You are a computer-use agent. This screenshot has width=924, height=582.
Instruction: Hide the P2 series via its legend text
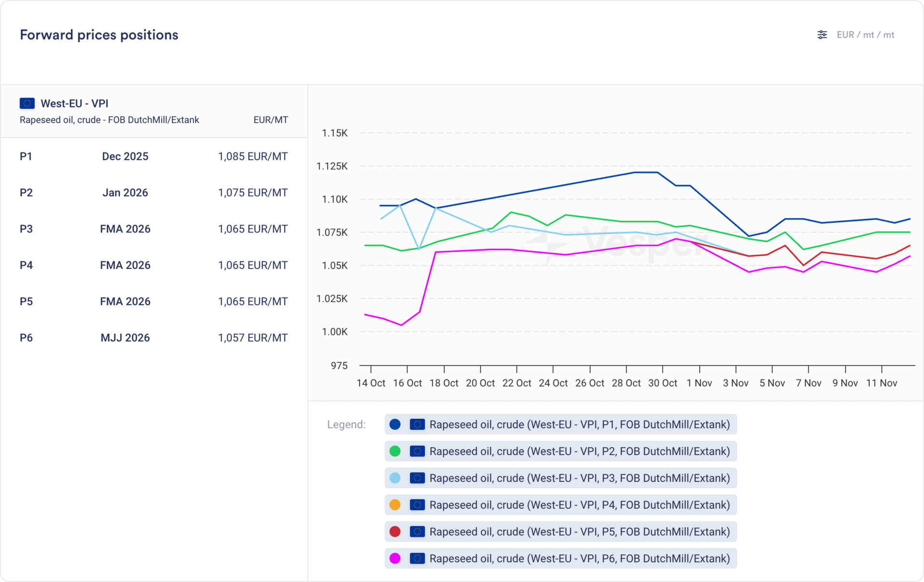coord(579,452)
